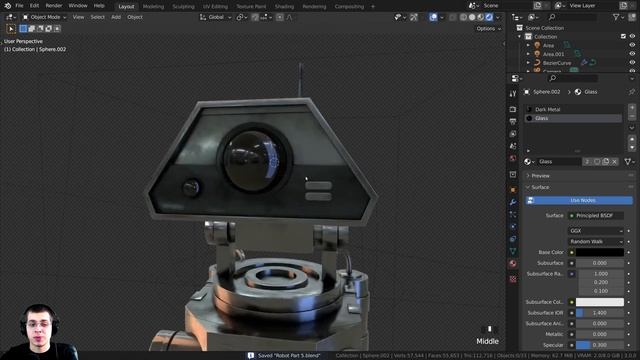Open the Render menu
Viewport: 640px width, 360px height.
[x=54, y=6]
